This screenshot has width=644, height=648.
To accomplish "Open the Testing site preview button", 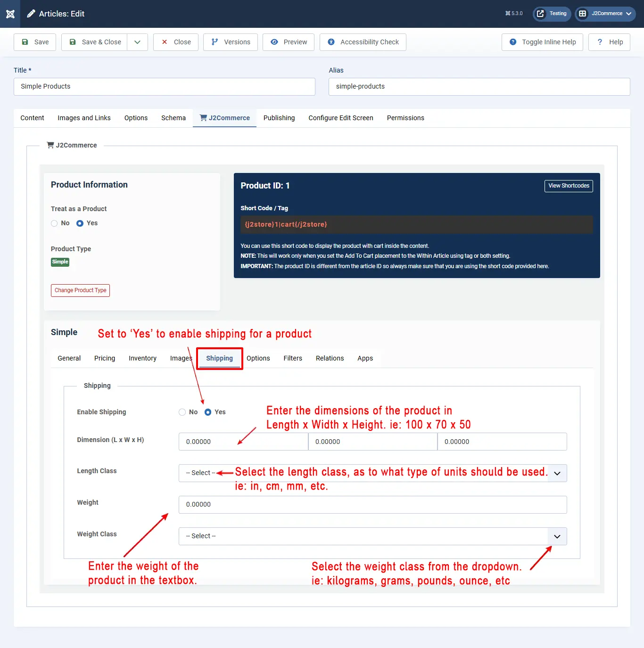I will click(552, 14).
